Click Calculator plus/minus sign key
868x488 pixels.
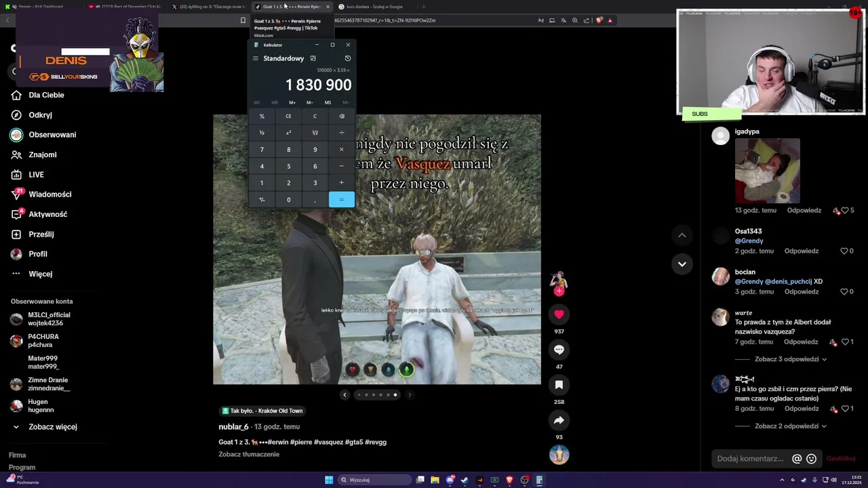pyautogui.click(x=262, y=199)
